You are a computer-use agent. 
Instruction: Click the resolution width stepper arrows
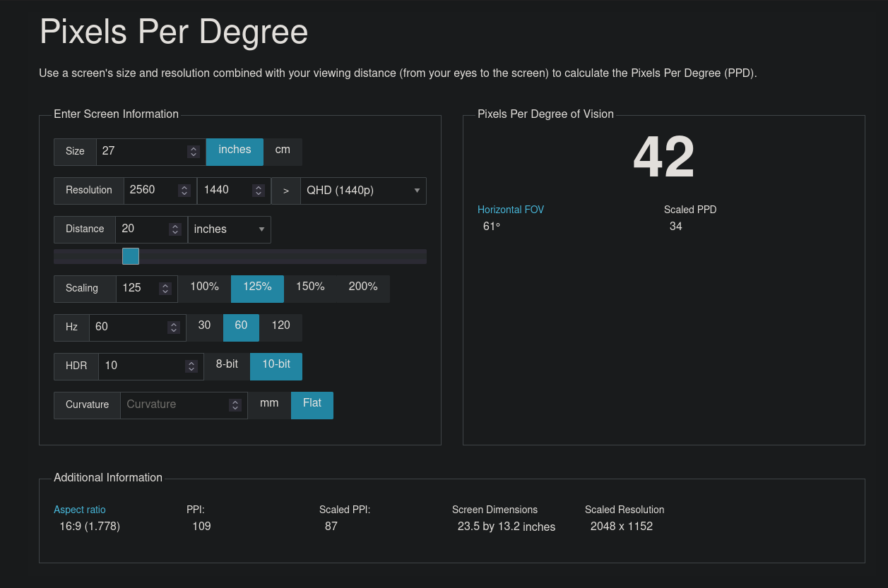tap(184, 190)
